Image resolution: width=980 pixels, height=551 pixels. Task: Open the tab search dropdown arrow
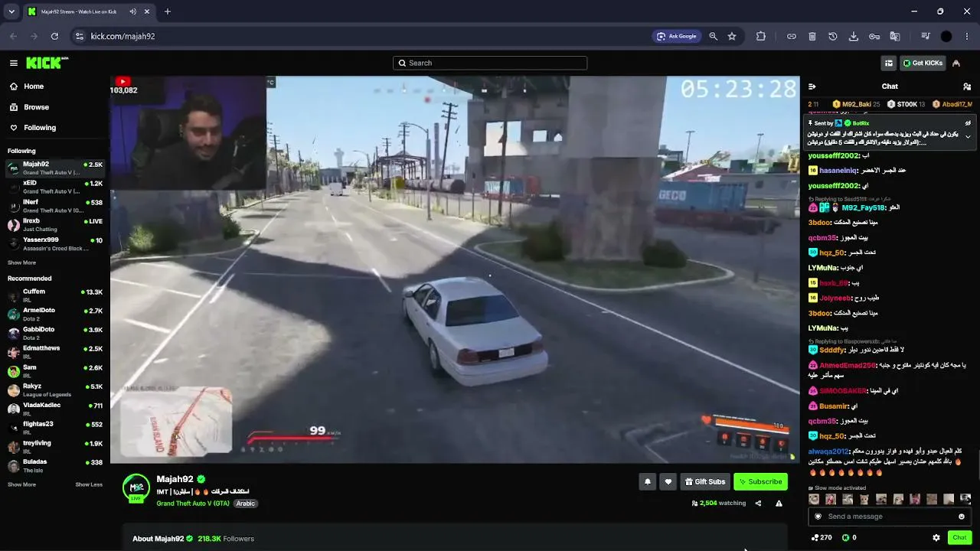click(11, 11)
